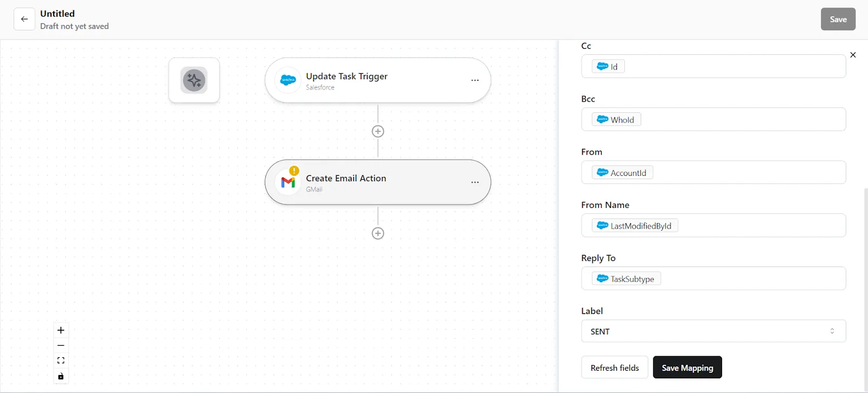
Task: Fit the workflow view to screen
Action: pos(61,360)
